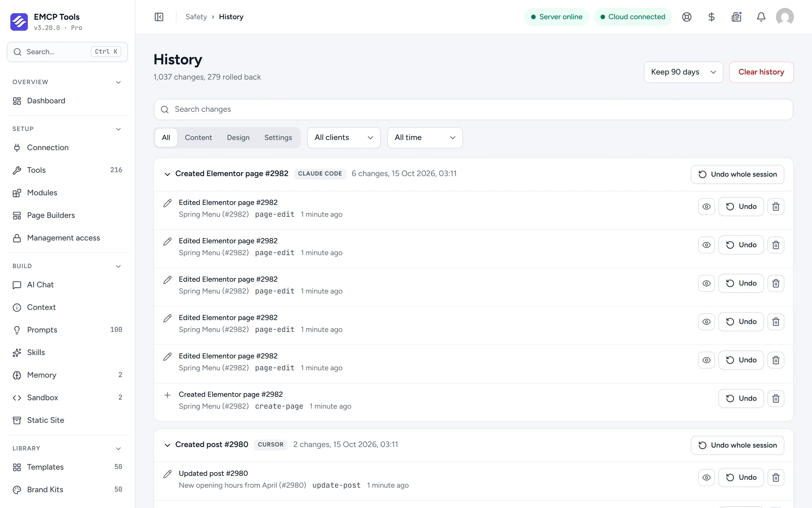Viewport: 812px width, 508px height.
Task: Open Management access in the sidebar
Action: click(67, 238)
